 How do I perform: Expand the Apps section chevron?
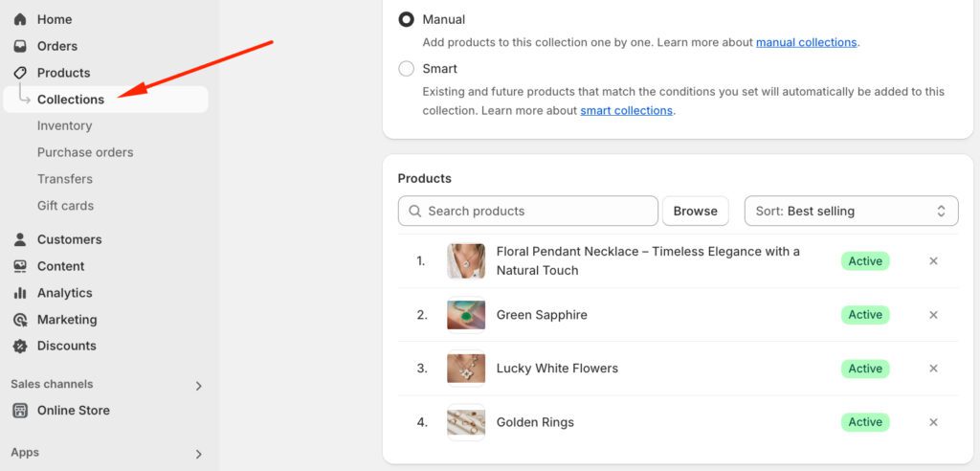(x=199, y=454)
